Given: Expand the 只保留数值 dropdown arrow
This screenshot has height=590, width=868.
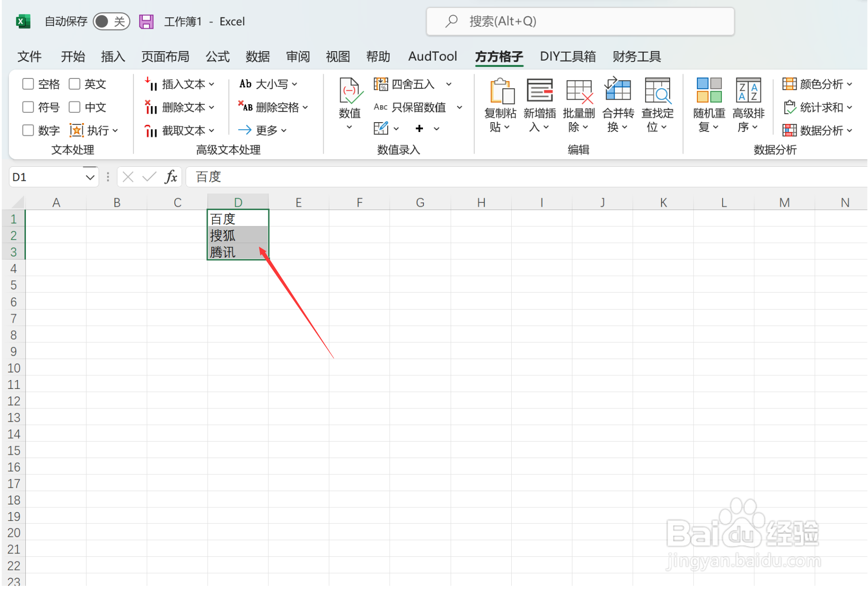Looking at the screenshot, I should [460, 107].
